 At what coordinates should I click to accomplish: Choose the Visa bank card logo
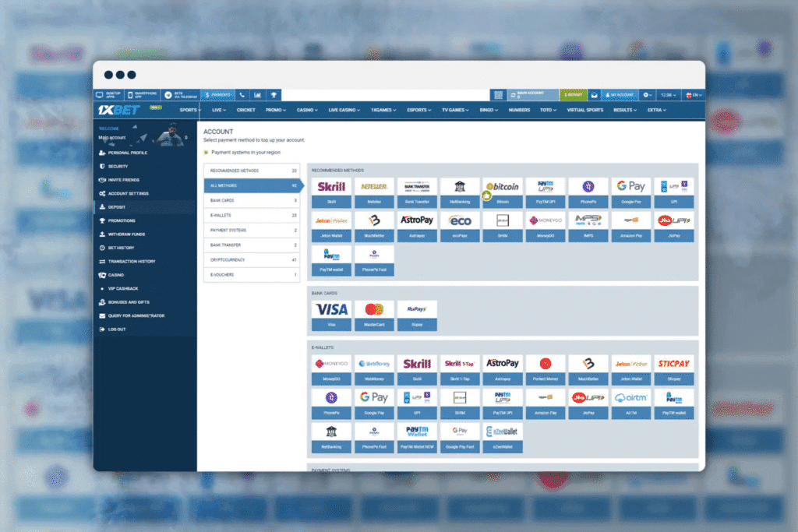[331, 309]
